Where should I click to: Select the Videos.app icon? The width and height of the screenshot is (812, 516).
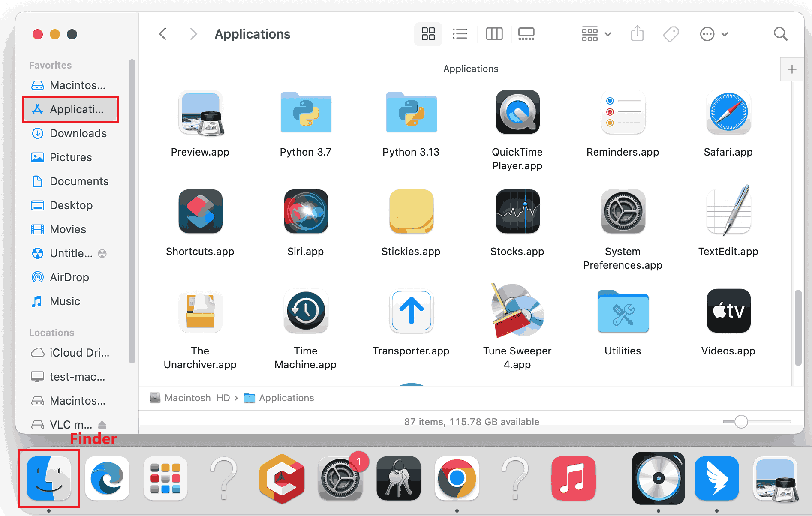coord(728,311)
